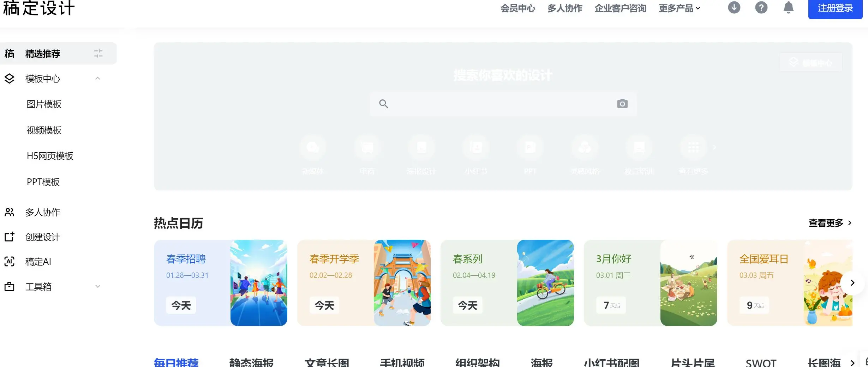Open 查看更多 link for 热点日历
The image size is (868, 367).
[830, 223]
